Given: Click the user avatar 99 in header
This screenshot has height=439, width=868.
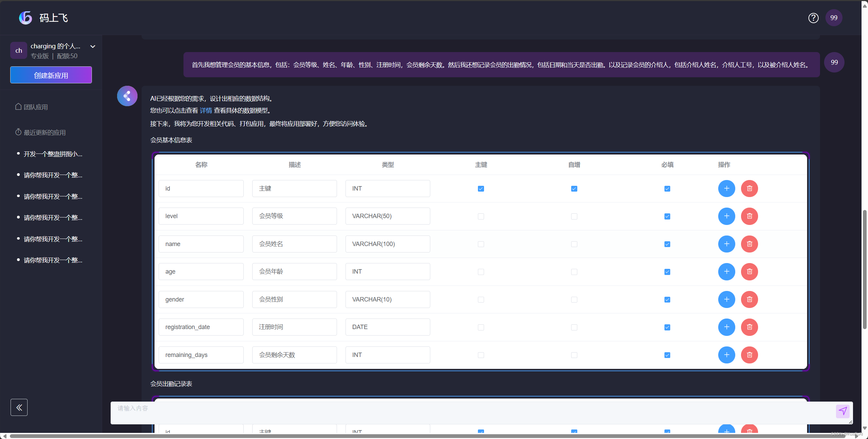Looking at the screenshot, I should tap(834, 18).
